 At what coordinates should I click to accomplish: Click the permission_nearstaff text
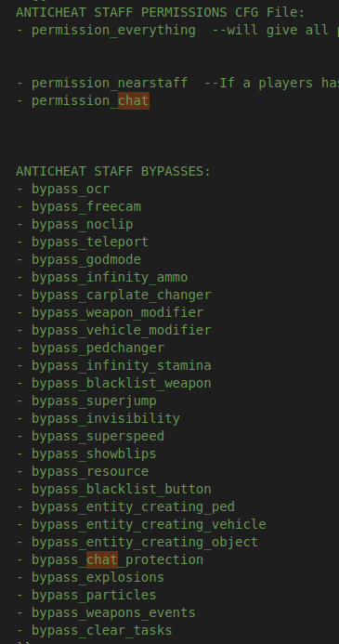coord(110,84)
